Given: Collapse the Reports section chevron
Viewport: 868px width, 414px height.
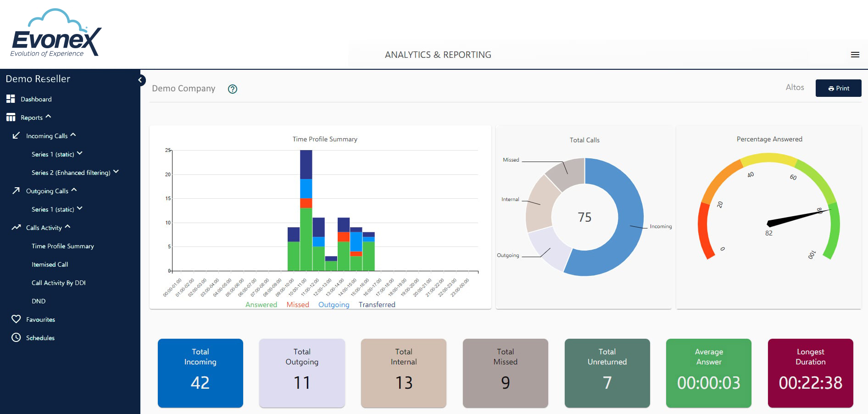Looking at the screenshot, I should [49, 117].
